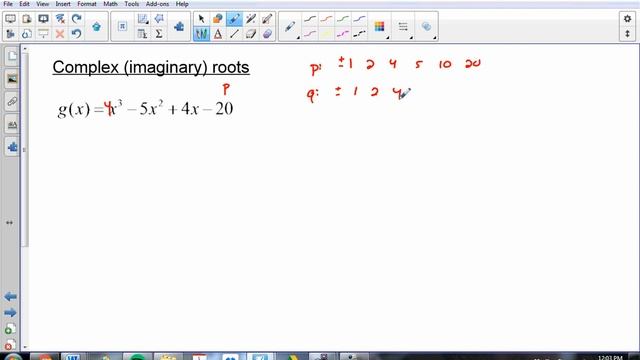Choose the Line tool
The width and height of the screenshot is (640, 360).
[234, 34]
